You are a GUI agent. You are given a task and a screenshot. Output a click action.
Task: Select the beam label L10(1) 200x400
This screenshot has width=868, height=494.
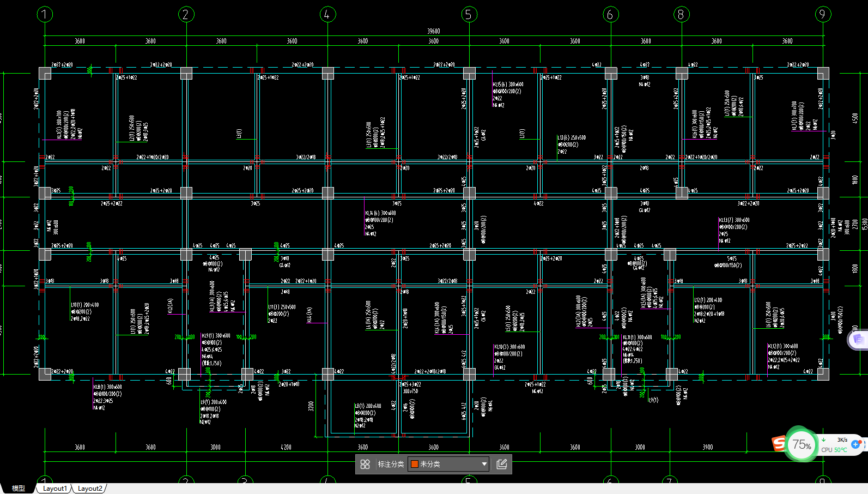click(x=85, y=305)
